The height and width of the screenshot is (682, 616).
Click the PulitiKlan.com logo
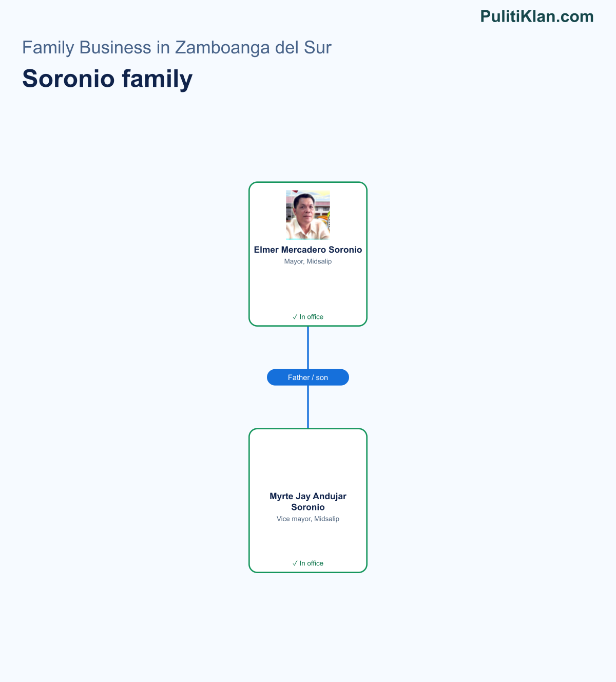coord(537,16)
